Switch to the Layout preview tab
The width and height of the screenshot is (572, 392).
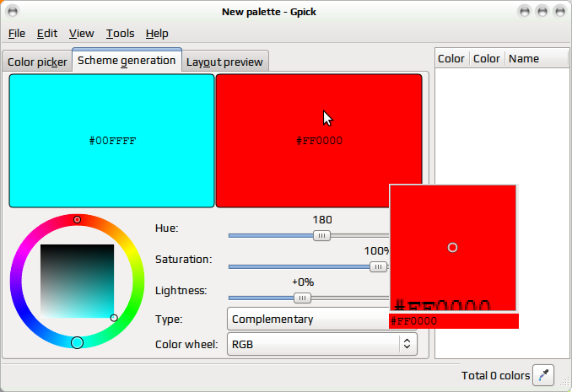224,62
